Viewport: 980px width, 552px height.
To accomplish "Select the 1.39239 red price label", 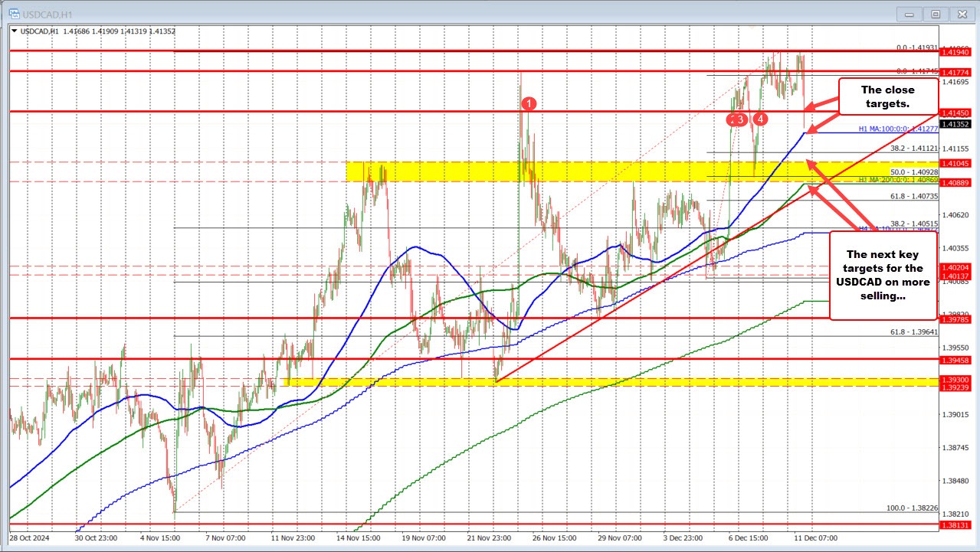I will 957,387.
